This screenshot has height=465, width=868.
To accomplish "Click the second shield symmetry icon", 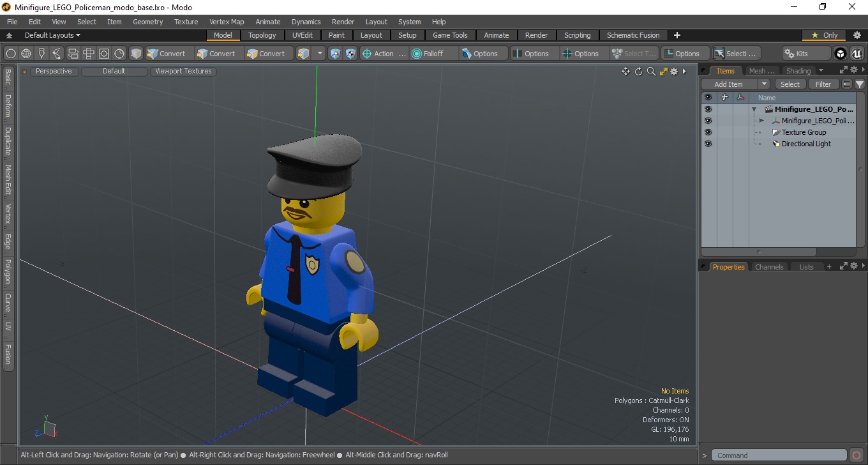I will [350, 54].
